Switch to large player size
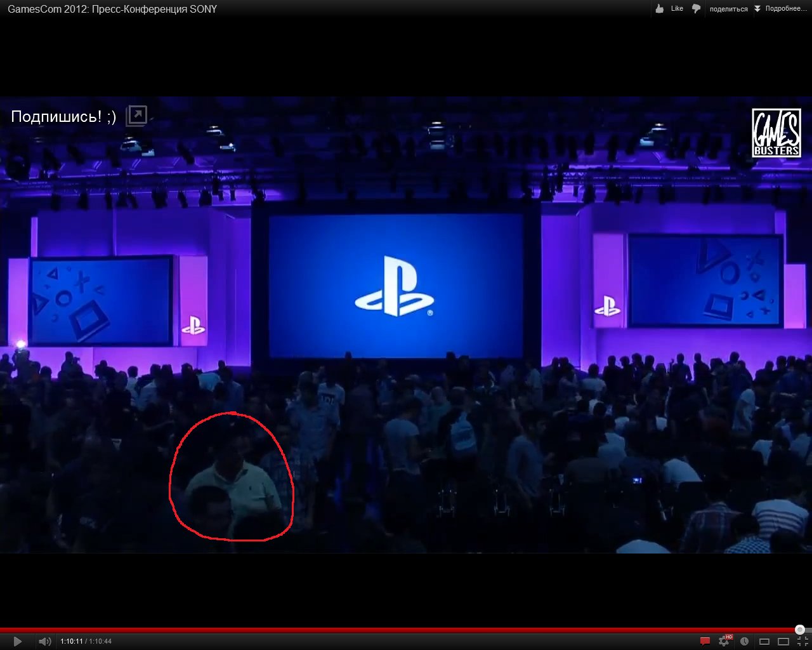The height and width of the screenshot is (650, 812). coord(783,641)
